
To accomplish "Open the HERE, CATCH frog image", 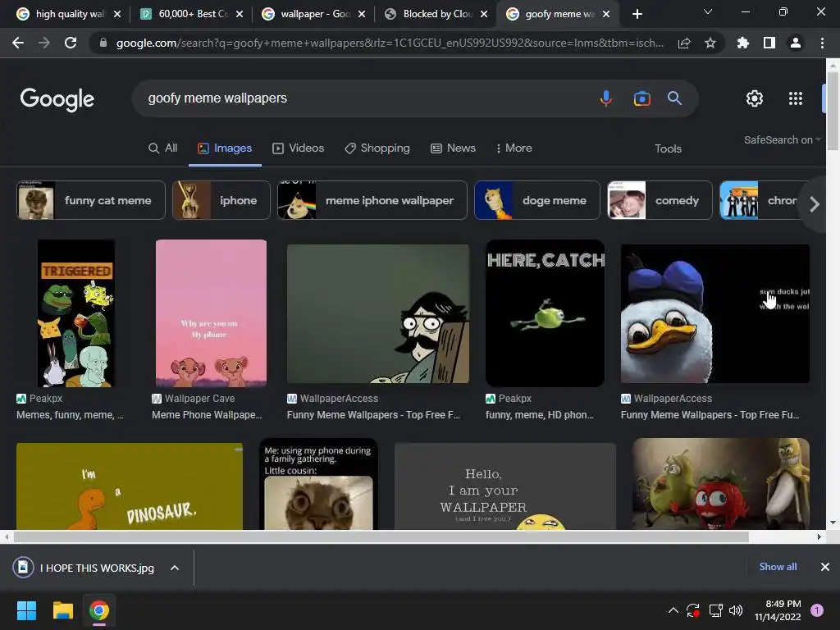I will [545, 313].
